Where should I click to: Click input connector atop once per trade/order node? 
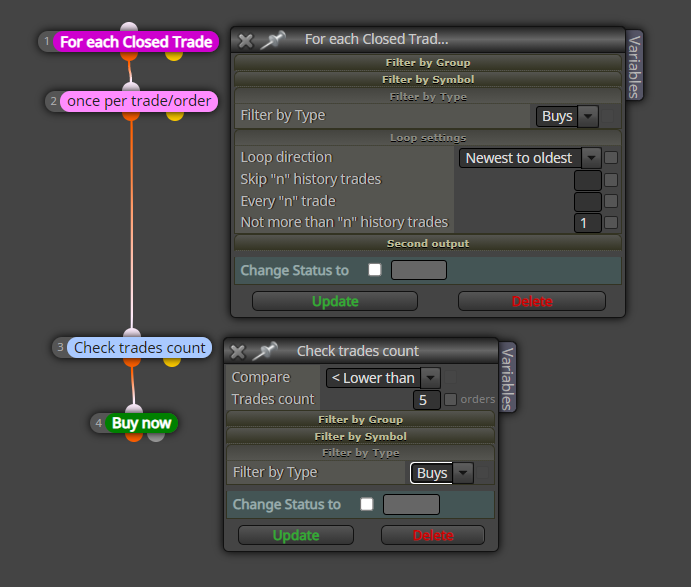click(x=131, y=87)
